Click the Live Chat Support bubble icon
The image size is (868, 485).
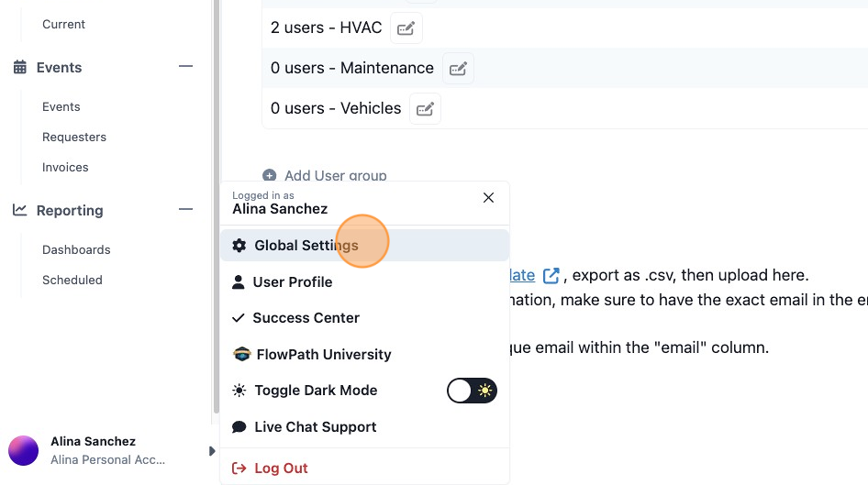pos(239,427)
